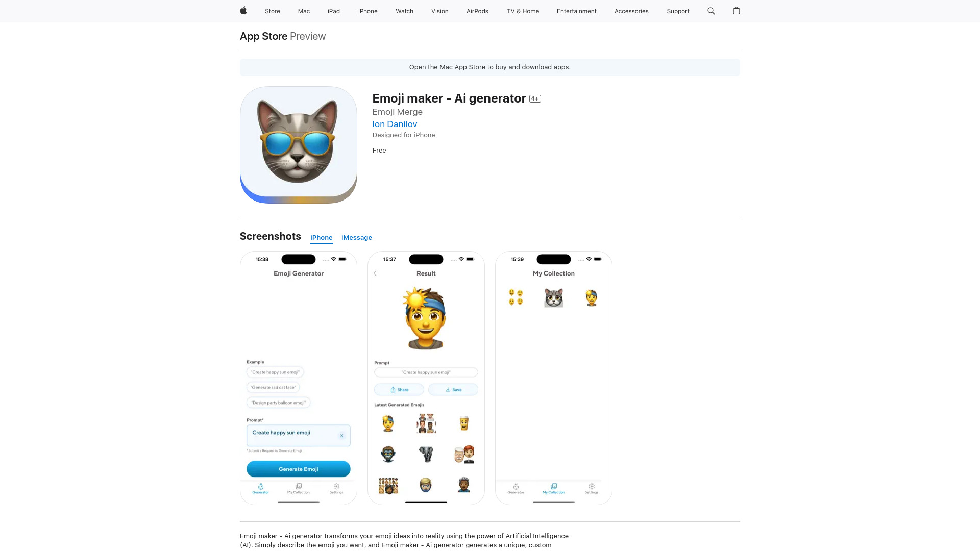The image size is (980, 551).
Task: Click the Shopping bag icon in top navigation
Action: [x=736, y=11]
